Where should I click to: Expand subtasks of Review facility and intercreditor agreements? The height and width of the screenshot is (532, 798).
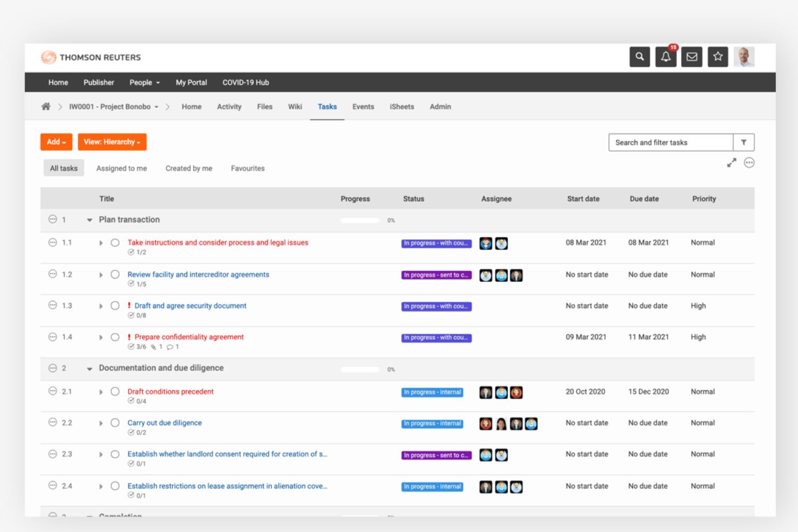coord(101,274)
